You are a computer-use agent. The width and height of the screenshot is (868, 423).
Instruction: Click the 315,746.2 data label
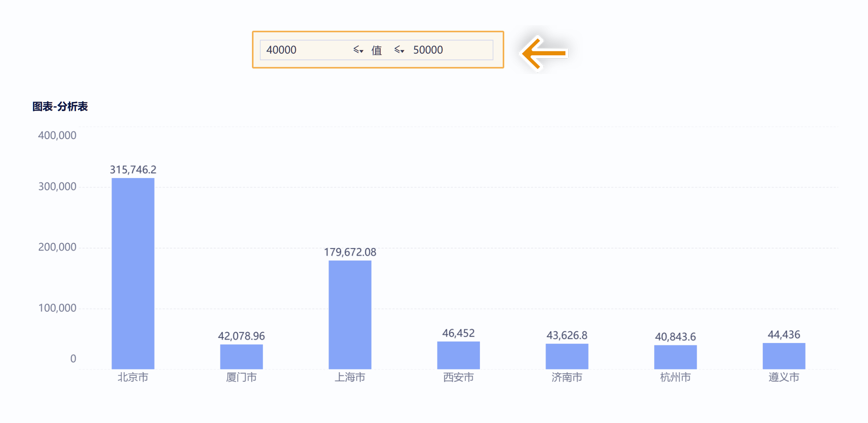pos(133,170)
